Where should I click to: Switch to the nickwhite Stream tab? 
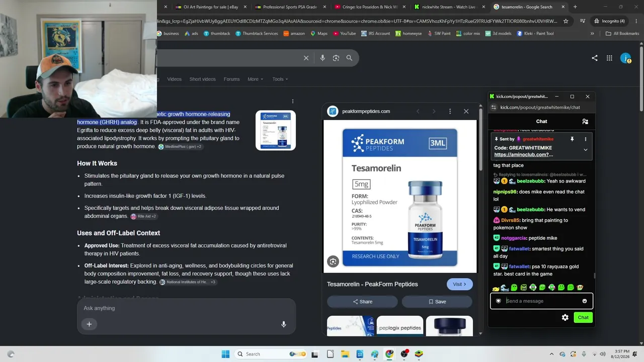[x=449, y=7]
